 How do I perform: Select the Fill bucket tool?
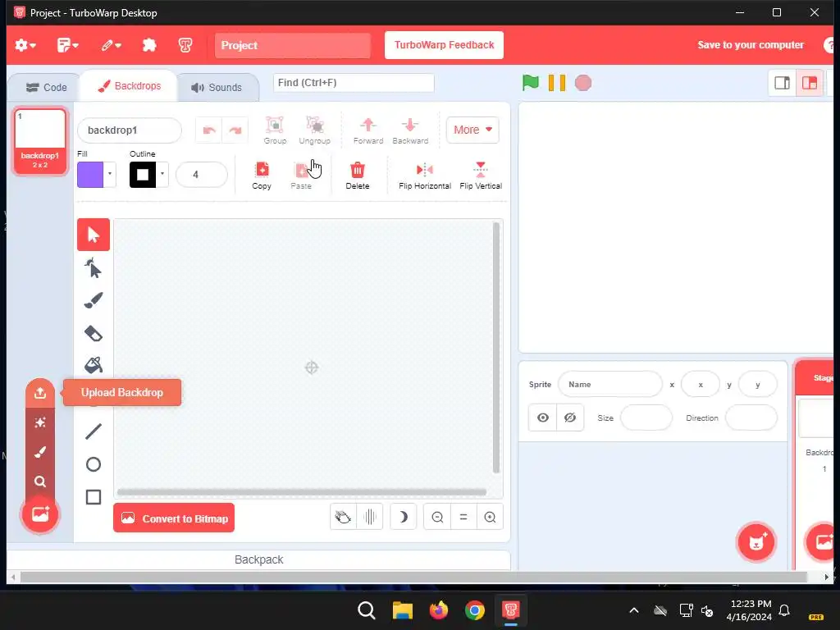pos(94,365)
